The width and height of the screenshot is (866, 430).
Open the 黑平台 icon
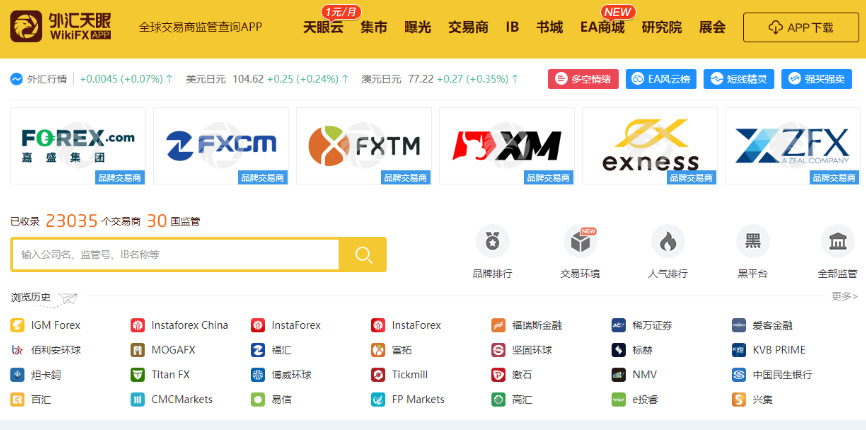point(753,241)
